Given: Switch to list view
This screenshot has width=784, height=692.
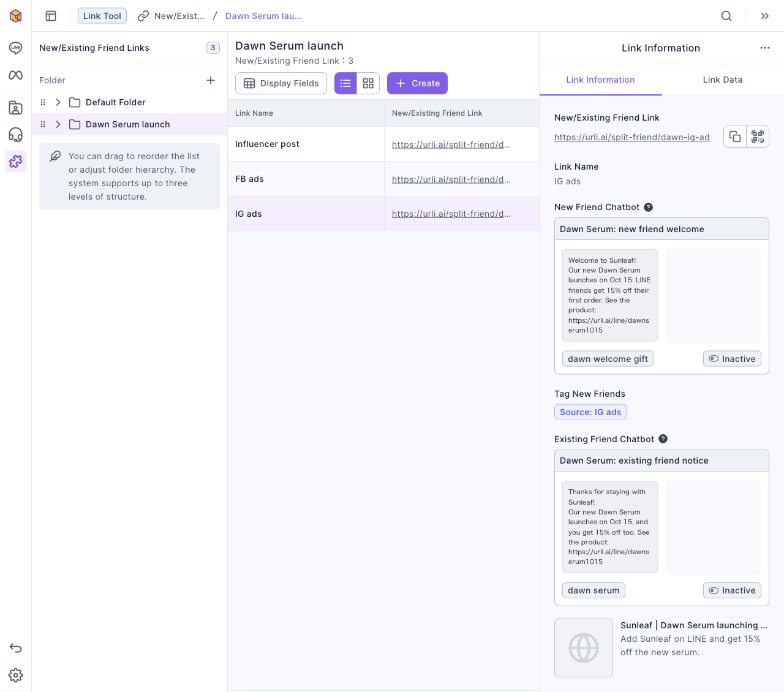Looking at the screenshot, I should [345, 83].
